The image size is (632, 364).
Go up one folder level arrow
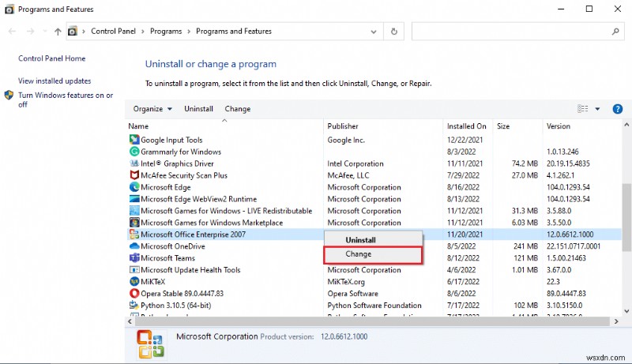[58, 32]
